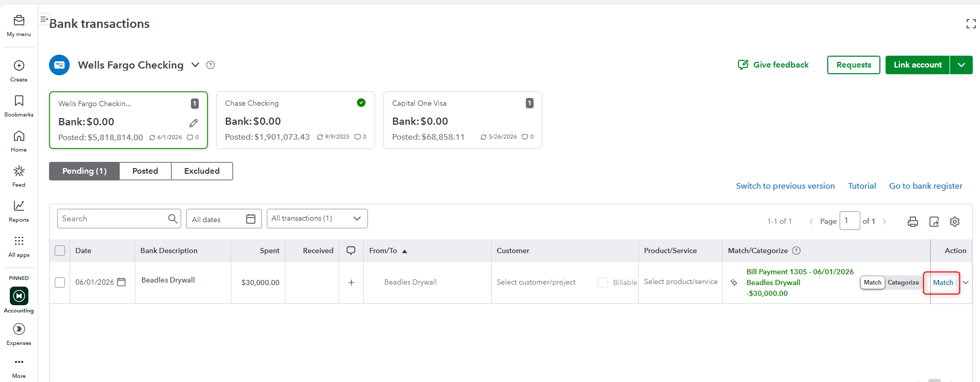Click the Link account button
Screen dimensions: 980x382
coord(918,65)
